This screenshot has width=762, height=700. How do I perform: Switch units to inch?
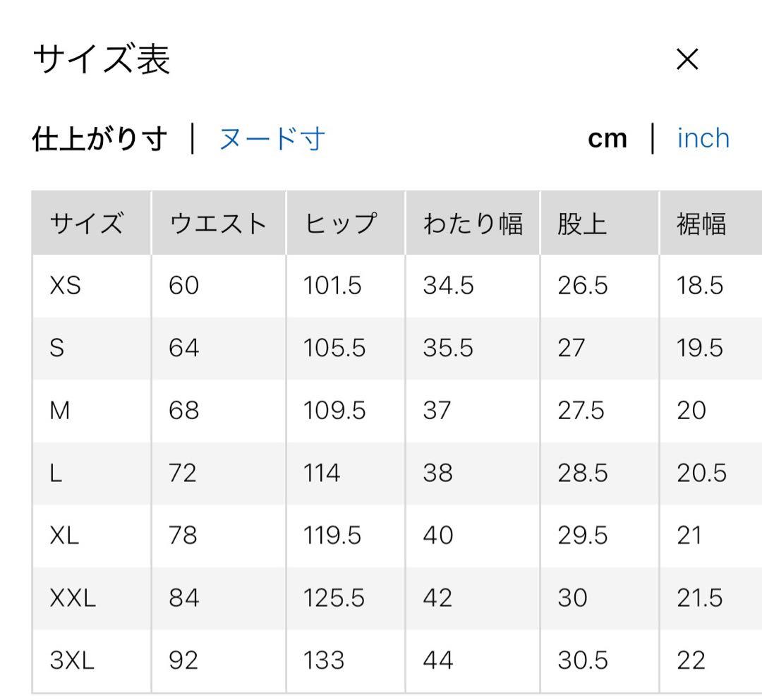tap(703, 138)
